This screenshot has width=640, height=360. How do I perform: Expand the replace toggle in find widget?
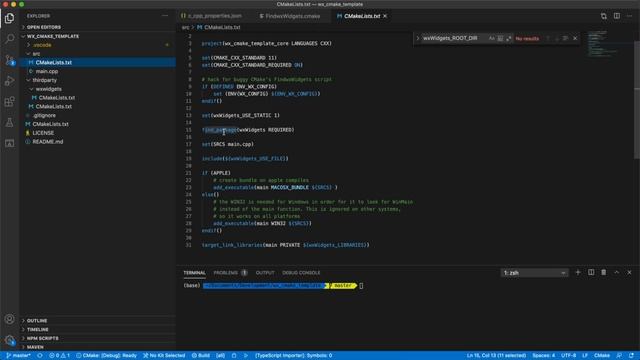(x=418, y=38)
